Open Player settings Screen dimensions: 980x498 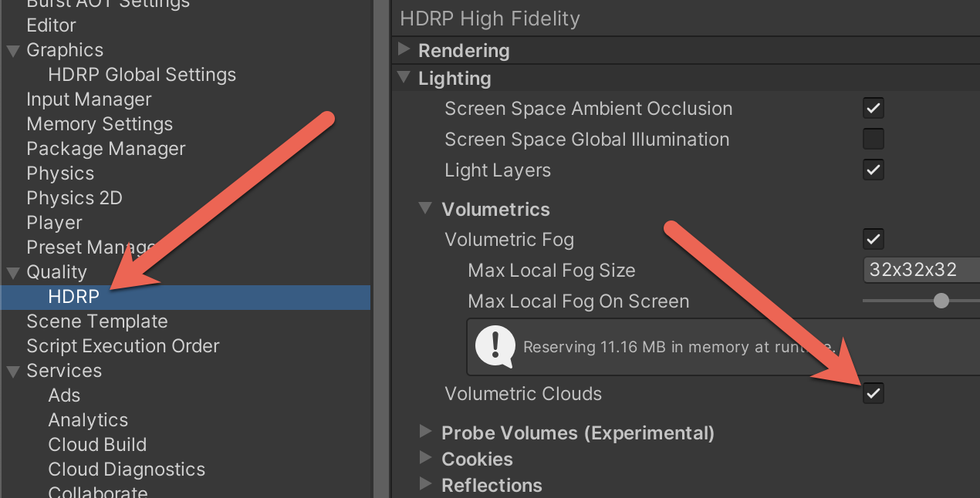pyautogui.click(x=54, y=223)
